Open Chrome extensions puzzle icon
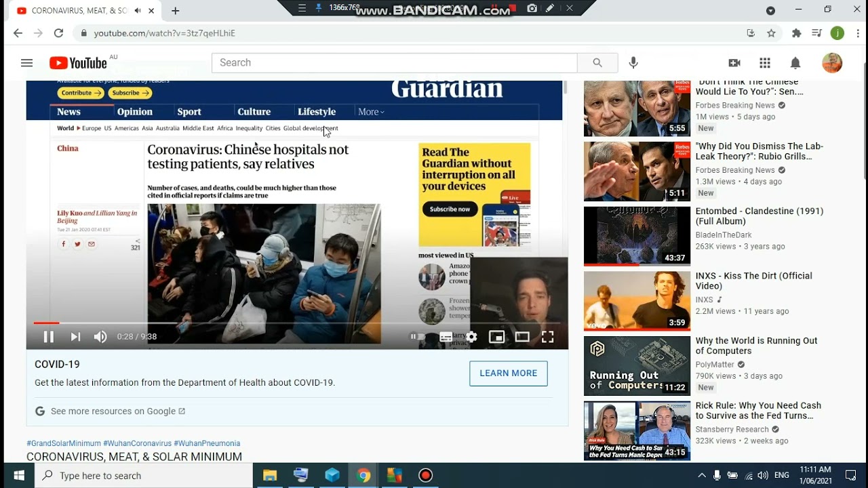Viewport: 868px width, 488px height. [797, 33]
